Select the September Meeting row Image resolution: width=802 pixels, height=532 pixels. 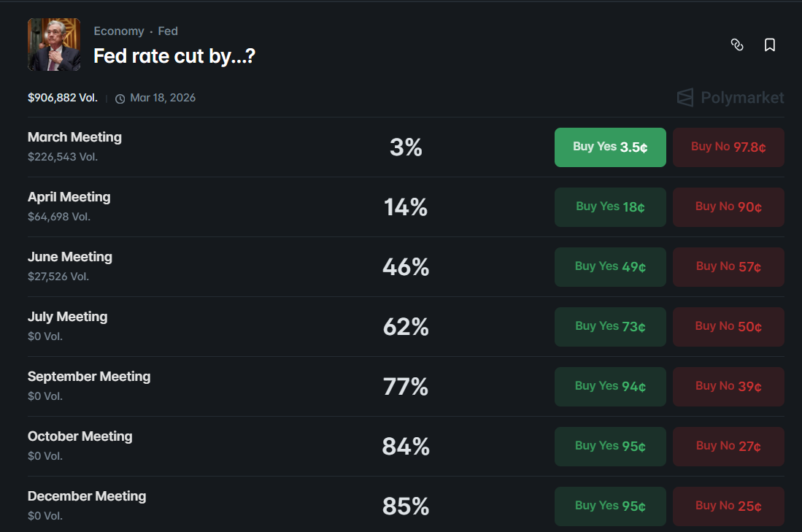[89, 377]
